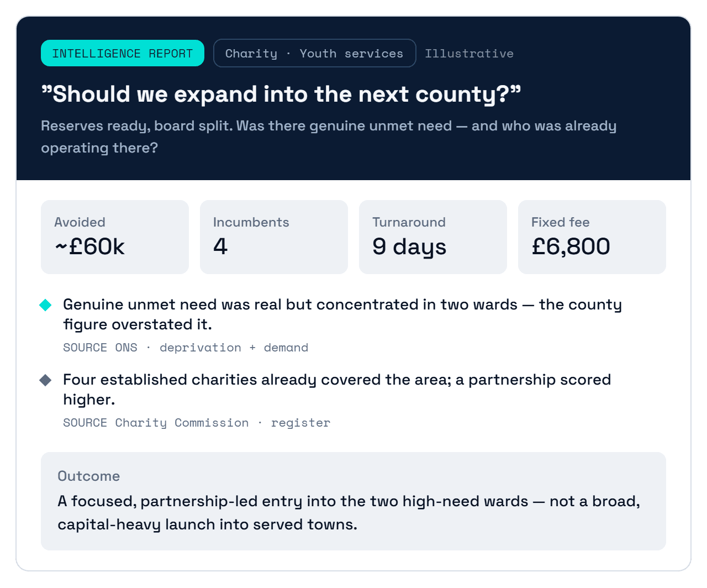Click the £6,800 fee value
Image resolution: width=707 pixels, height=588 pixels.
(x=571, y=246)
